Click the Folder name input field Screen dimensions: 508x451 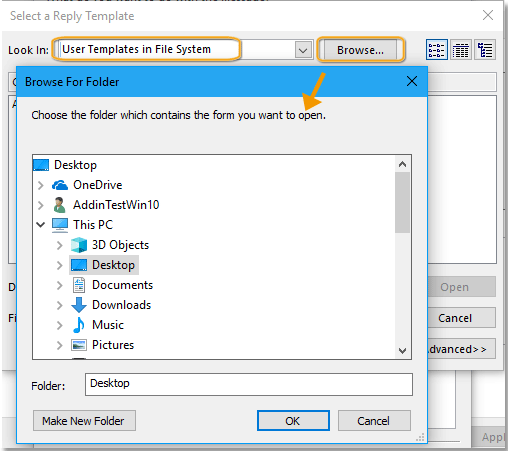point(249,384)
